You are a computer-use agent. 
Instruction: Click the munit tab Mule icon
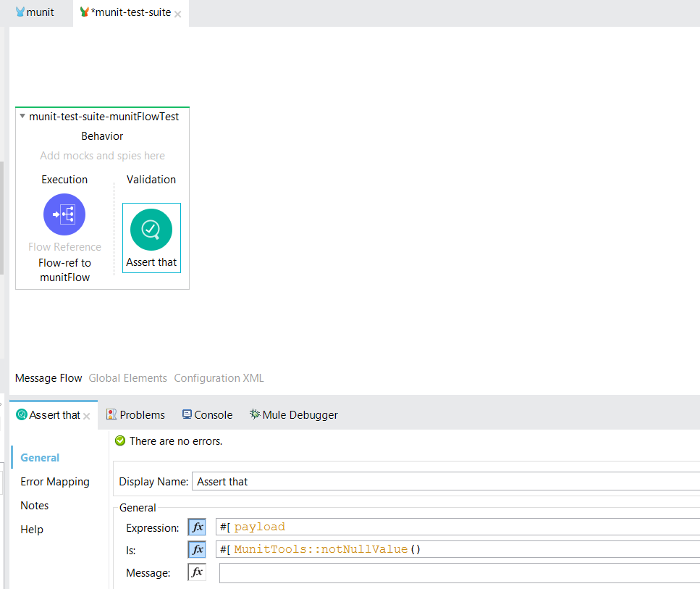click(x=20, y=12)
